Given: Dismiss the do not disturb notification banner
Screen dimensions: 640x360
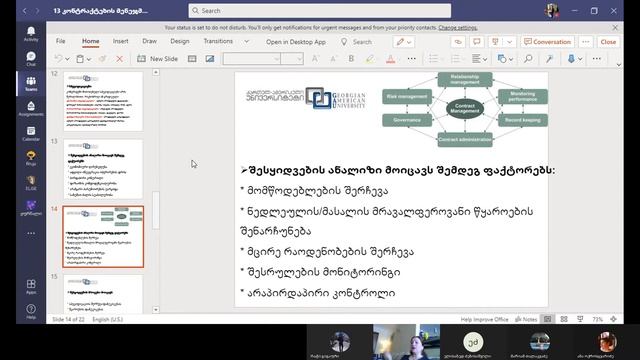Looking at the screenshot, I should click(x=615, y=28).
